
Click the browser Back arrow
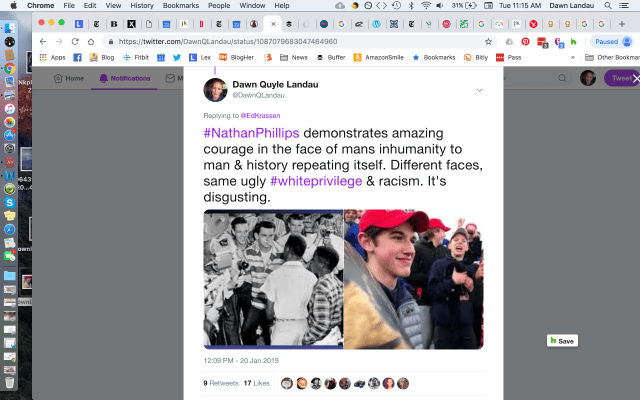coord(43,42)
